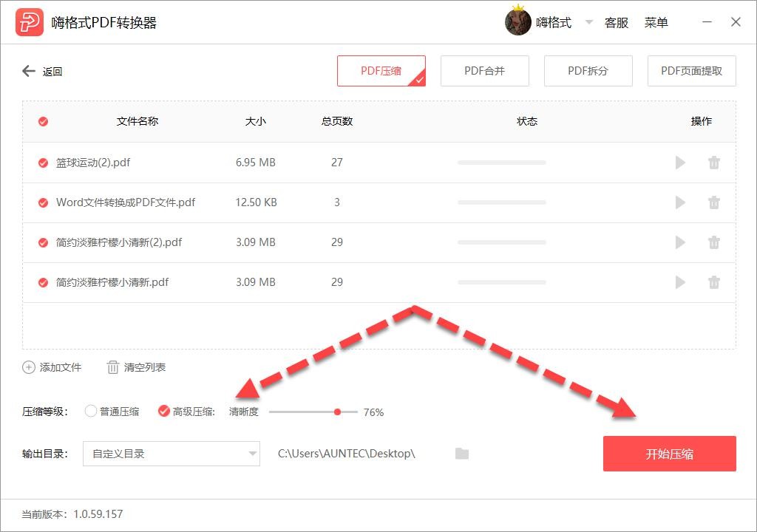757x532 pixels.
Task: Uncheck 篮球运动(2).pdf file checkbox
Action: tap(43, 163)
